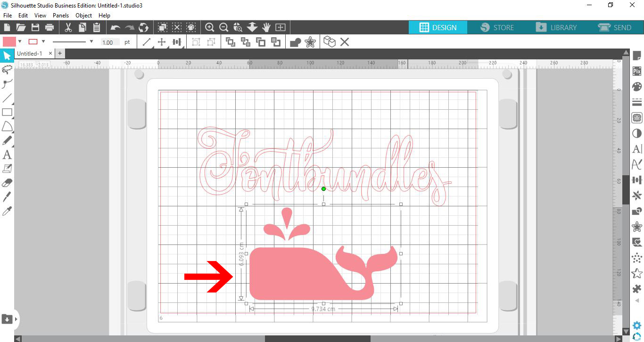Open the File menu
The height and width of the screenshot is (342, 644).
point(7,16)
